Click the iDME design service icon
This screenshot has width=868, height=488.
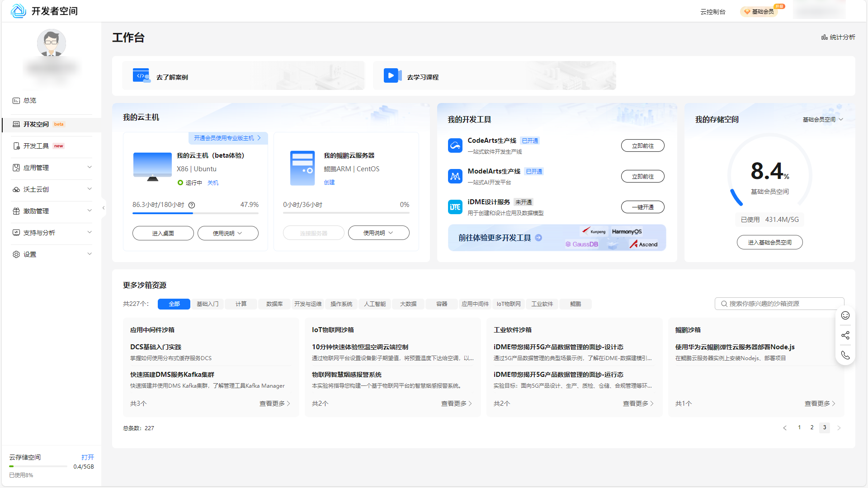pyautogui.click(x=455, y=207)
